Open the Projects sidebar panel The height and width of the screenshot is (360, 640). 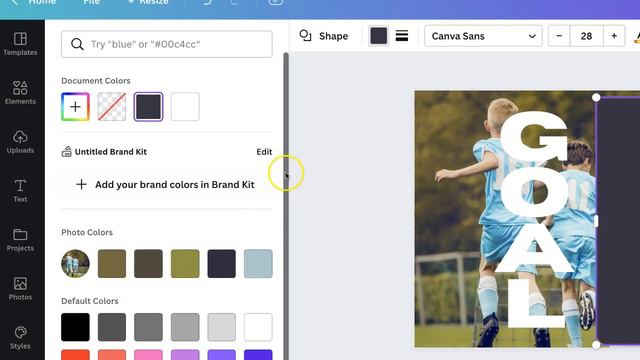click(x=20, y=240)
